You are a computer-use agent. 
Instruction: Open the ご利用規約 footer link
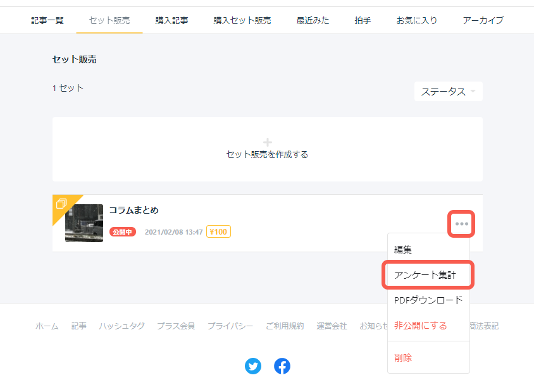point(285,326)
